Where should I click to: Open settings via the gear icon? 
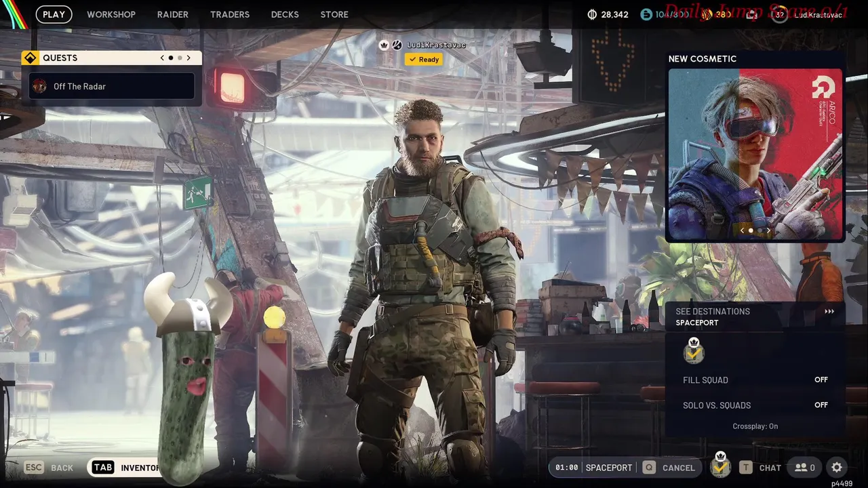tap(837, 468)
